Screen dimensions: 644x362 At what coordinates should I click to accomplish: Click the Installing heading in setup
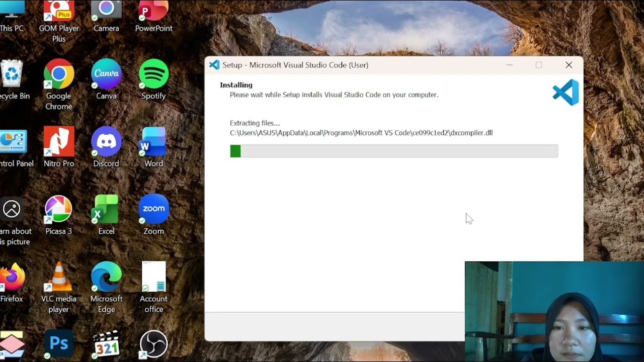pos(236,85)
